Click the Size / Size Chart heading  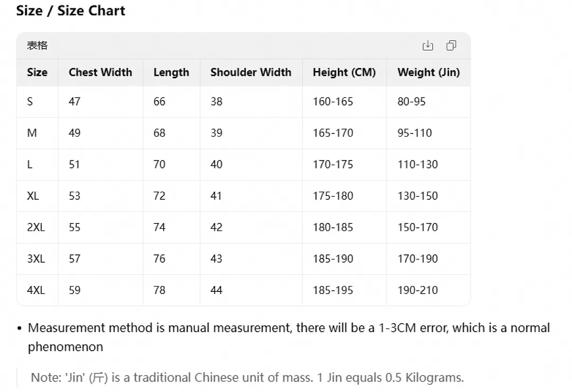(70, 11)
